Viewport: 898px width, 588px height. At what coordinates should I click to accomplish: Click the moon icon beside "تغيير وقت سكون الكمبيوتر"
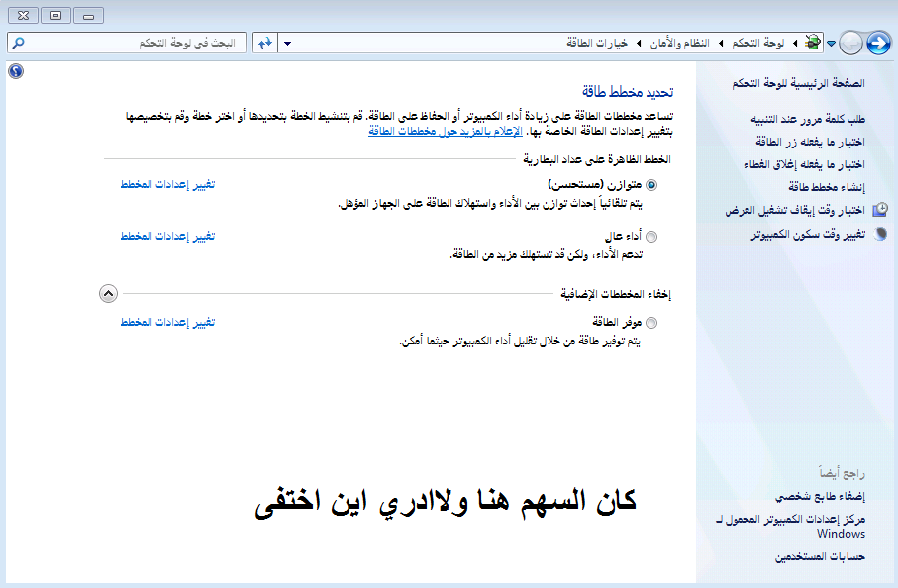(x=881, y=234)
